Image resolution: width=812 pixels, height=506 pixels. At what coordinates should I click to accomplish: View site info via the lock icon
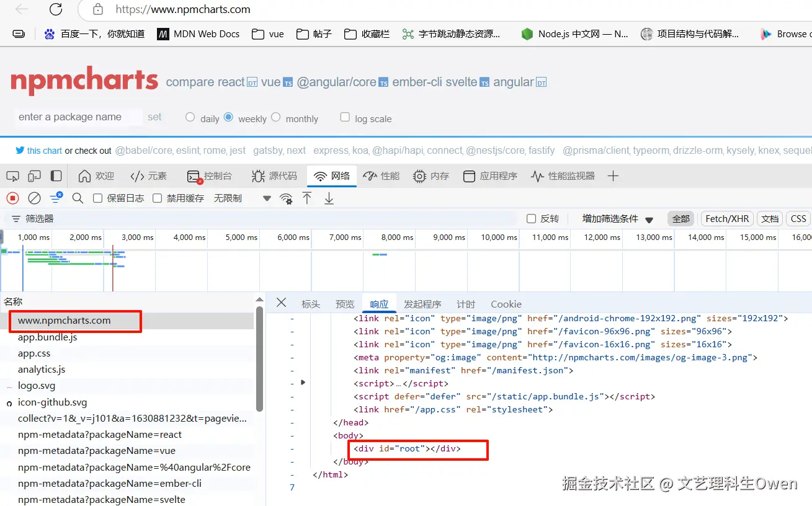pos(97,9)
